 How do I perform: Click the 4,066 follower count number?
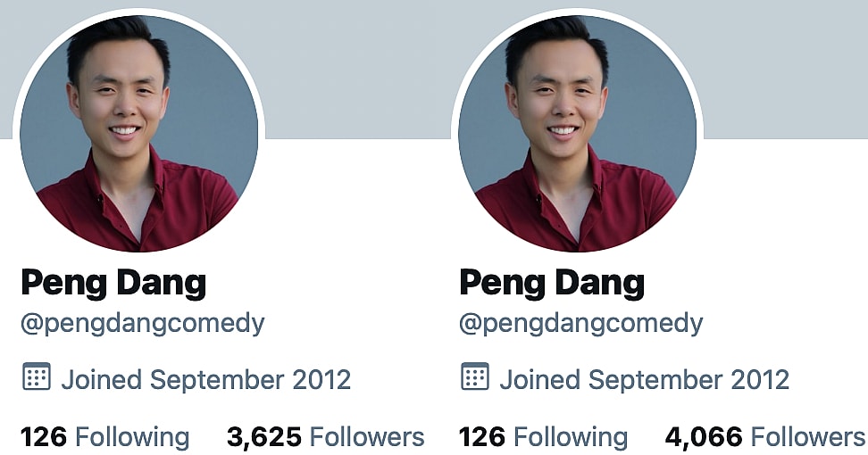point(704,437)
